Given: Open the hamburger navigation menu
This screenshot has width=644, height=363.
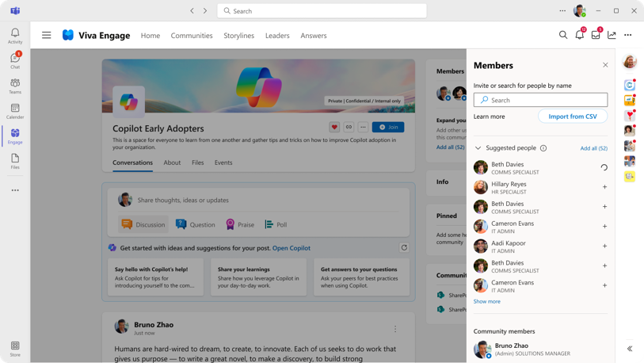Looking at the screenshot, I should pos(47,36).
